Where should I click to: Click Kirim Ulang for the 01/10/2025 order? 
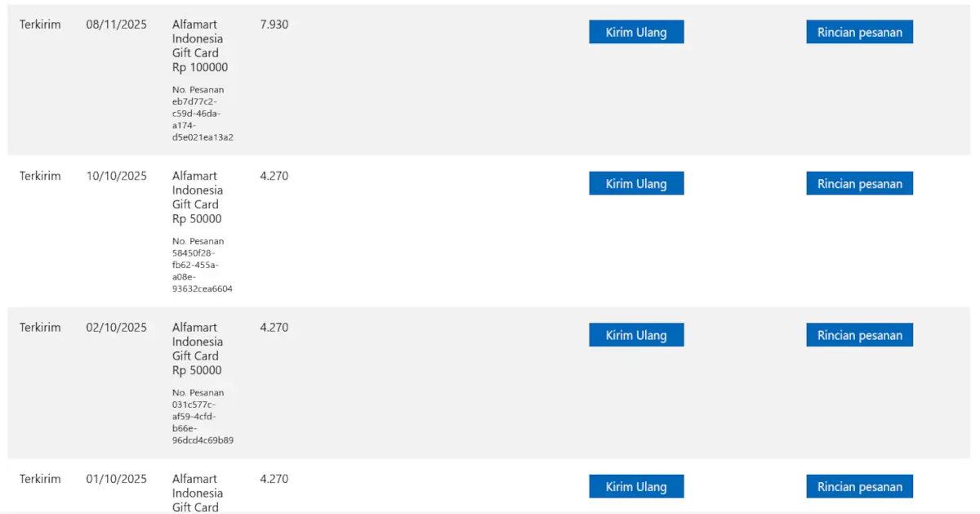point(636,486)
